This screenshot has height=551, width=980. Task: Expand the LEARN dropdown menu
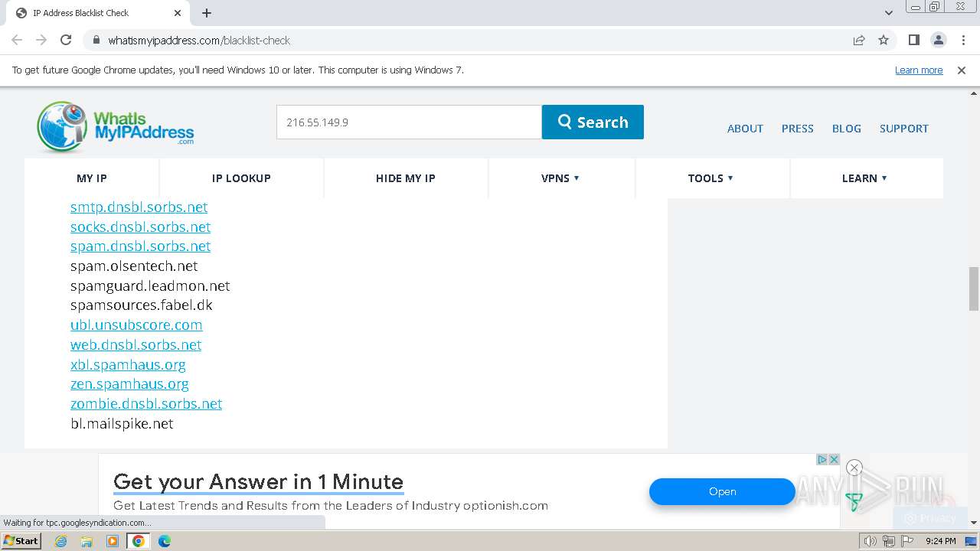click(x=864, y=178)
